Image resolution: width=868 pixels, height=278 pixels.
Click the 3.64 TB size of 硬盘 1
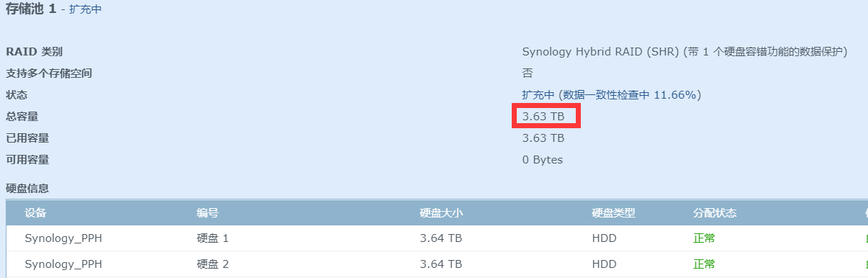tap(440, 238)
